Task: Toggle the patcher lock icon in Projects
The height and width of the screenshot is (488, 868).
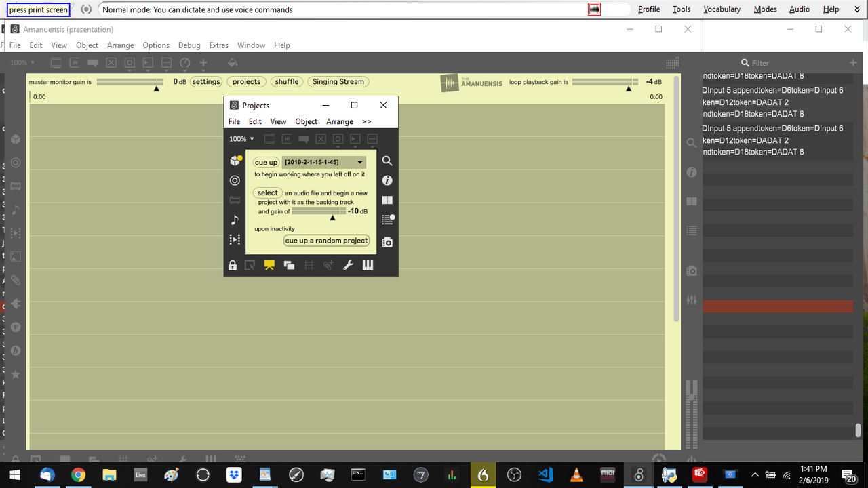Action: pyautogui.click(x=233, y=265)
